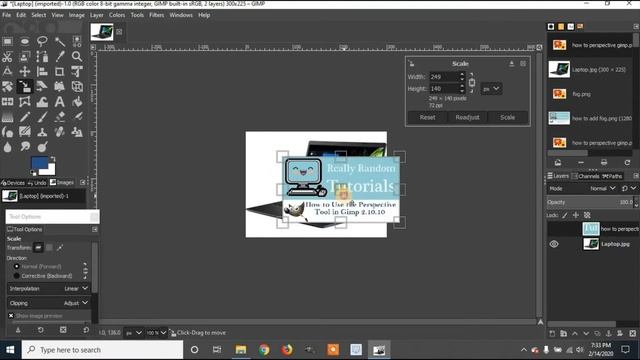The width and height of the screenshot is (640, 360).
Task: Open the px unit dropdown in Scale dialog
Action: 491,89
